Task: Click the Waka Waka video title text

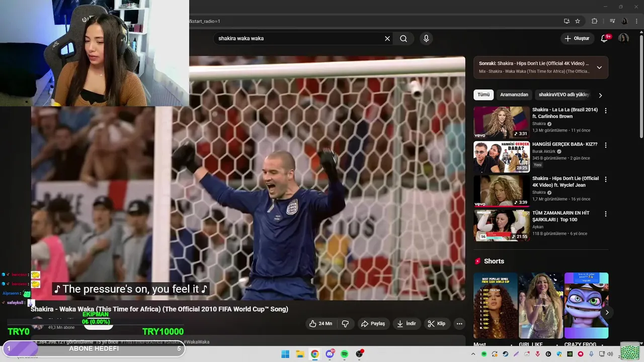Action: tap(159, 309)
